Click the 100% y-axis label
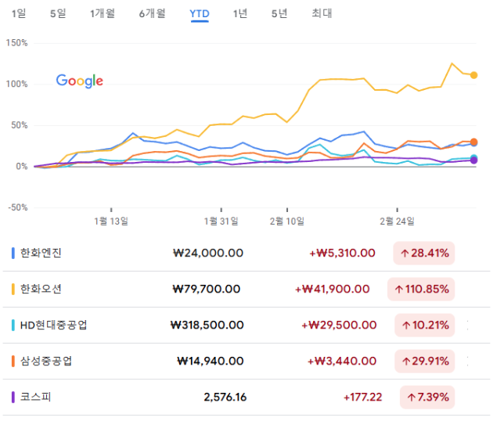This screenshot has height=421, width=504. click(x=16, y=85)
